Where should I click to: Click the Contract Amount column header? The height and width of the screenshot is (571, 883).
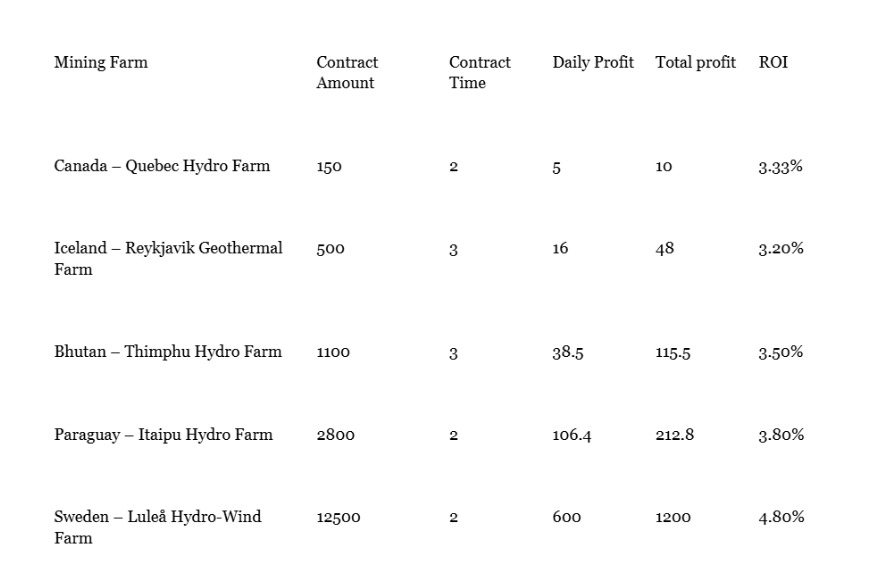(347, 73)
